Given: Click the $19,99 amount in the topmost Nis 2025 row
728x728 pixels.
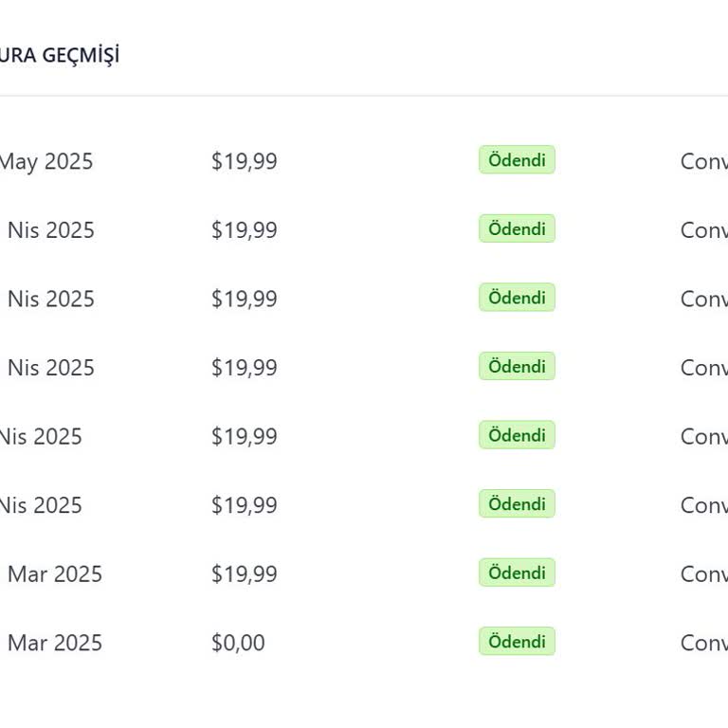Looking at the screenshot, I should tap(244, 230).
